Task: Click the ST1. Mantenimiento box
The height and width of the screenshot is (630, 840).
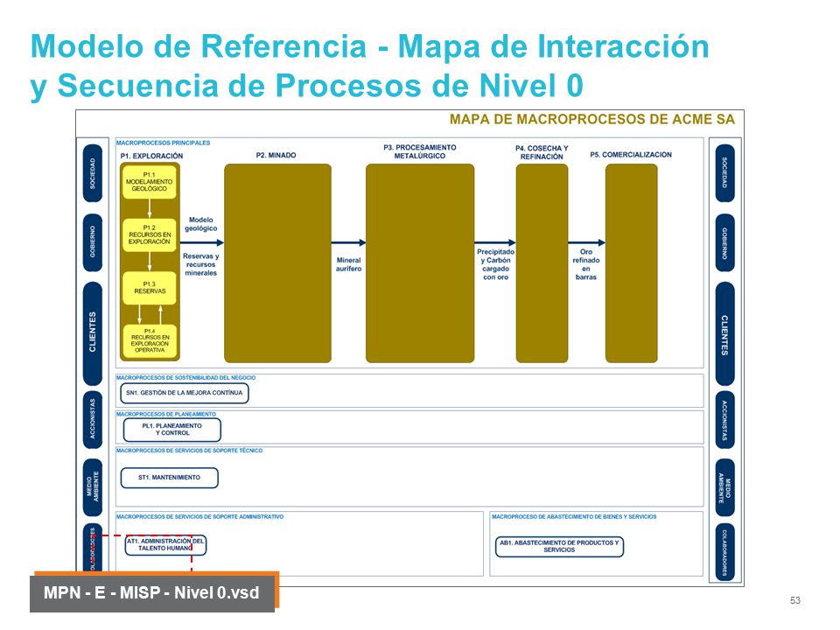Action: click(x=169, y=478)
